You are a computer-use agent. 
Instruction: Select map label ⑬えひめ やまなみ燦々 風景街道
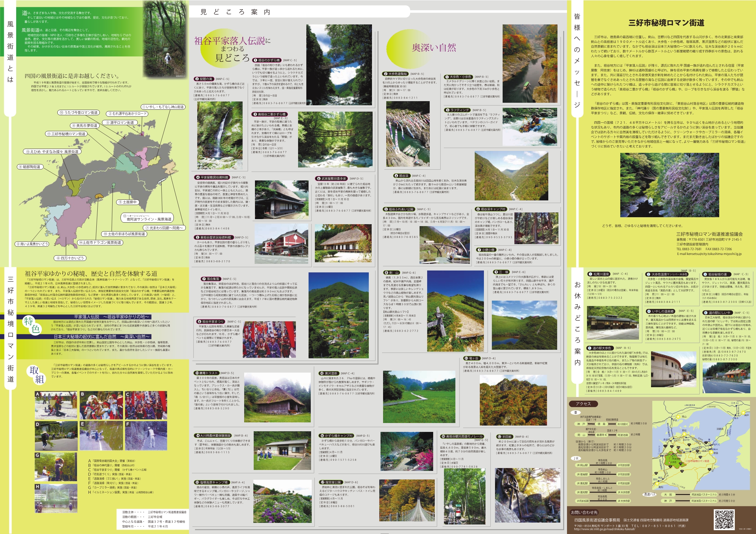click(x=52, y=152)
